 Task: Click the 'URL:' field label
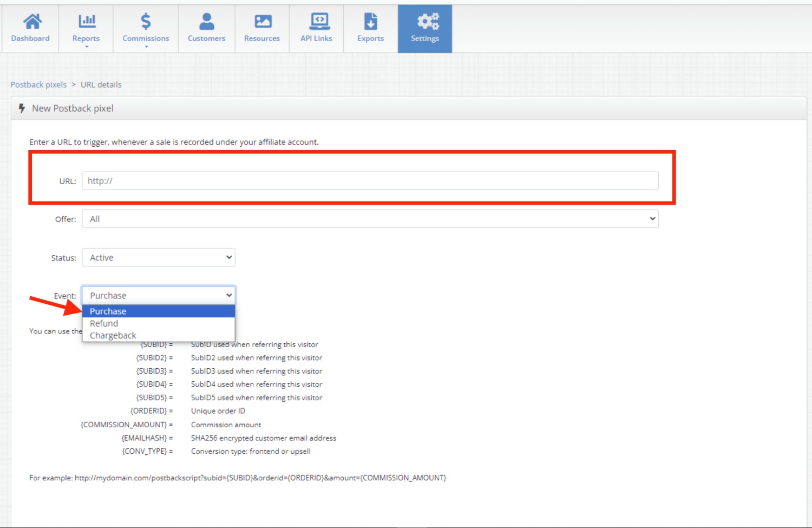click(68, 181)
